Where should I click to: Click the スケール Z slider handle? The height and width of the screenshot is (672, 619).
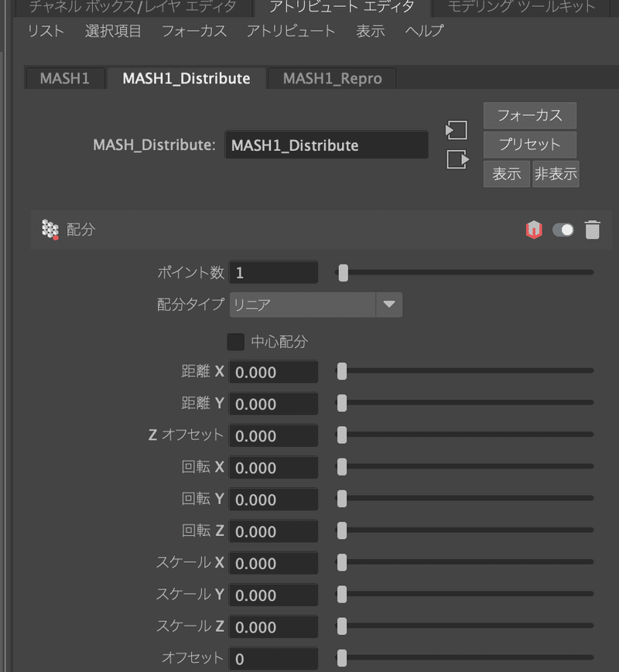[x=342, y=626]
